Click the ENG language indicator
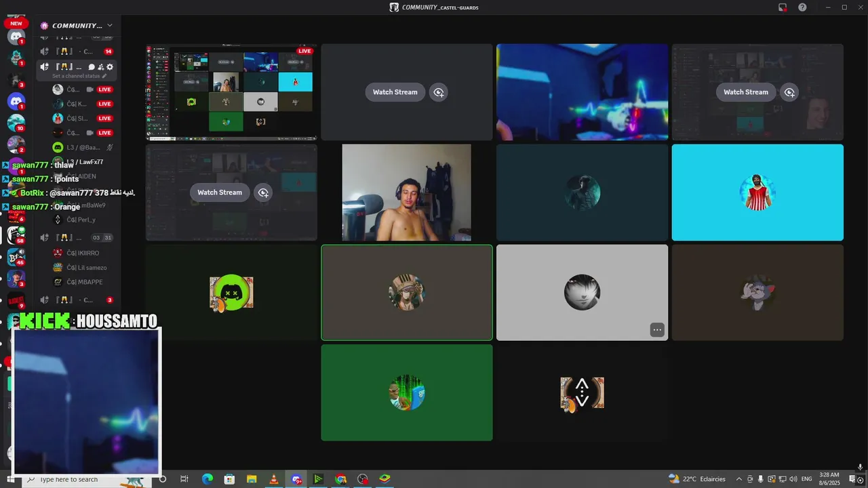868x488 pixels. pos(807,479)
